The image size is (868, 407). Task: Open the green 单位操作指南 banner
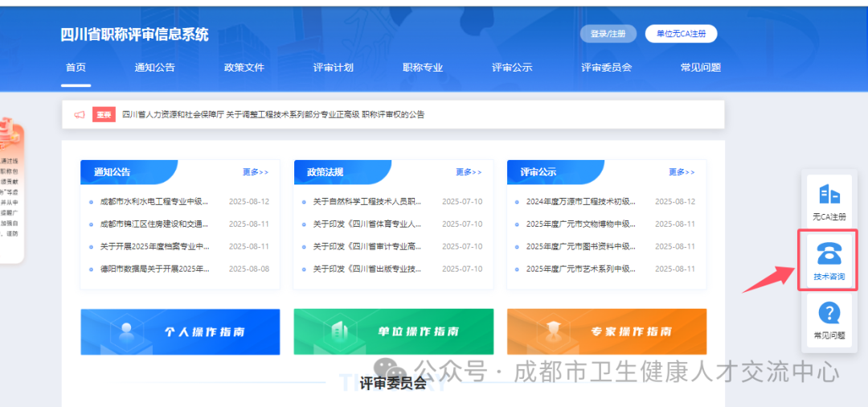click(394, 331)
